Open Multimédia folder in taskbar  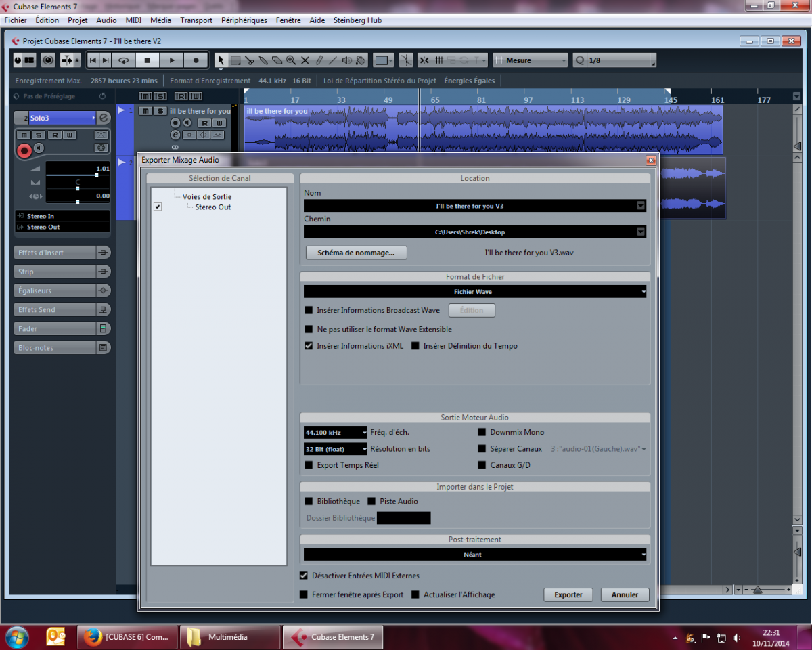tap(229, 637)
